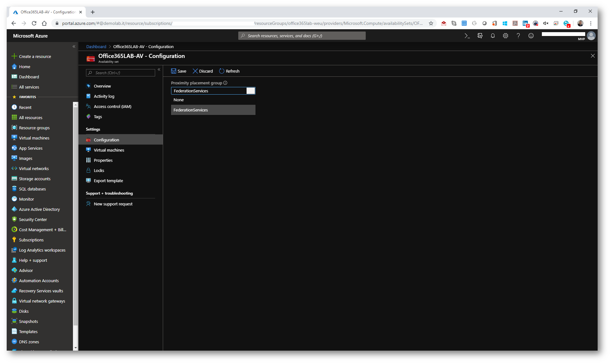Open Virtual machines in favorites sidebar
Screen dimensions: 611x364
click(x=34, y=138)
